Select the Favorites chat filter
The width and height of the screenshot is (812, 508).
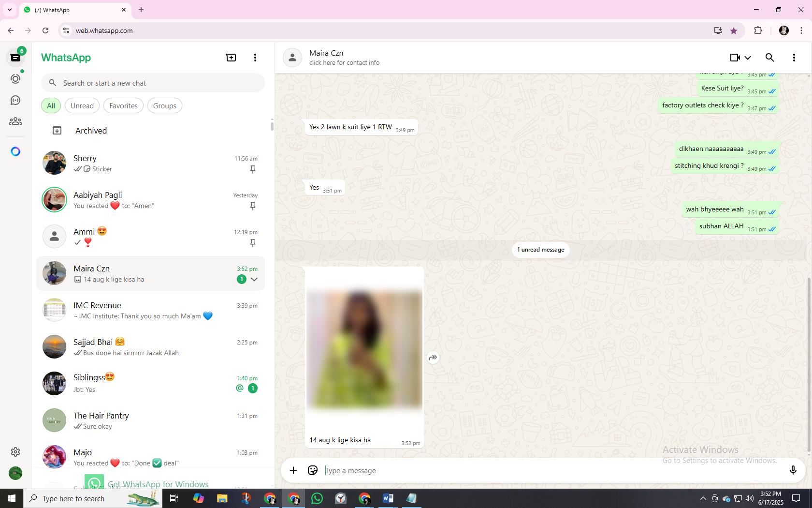(x=123, y=105)
